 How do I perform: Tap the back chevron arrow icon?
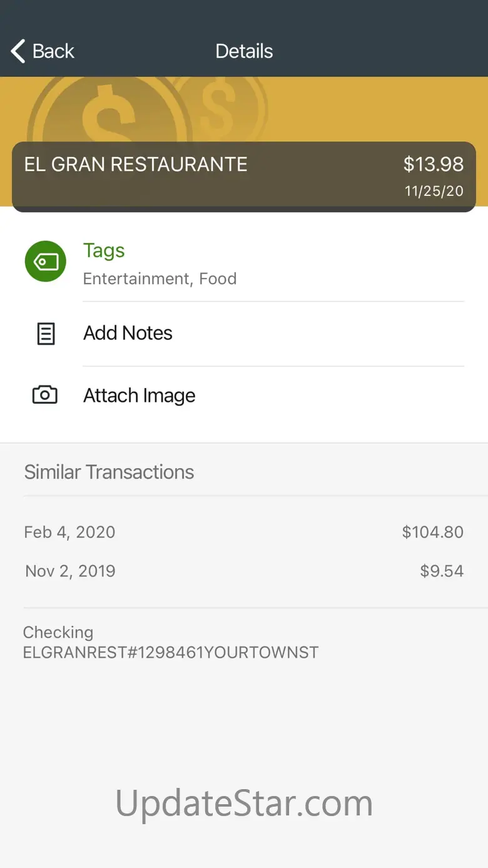click(18, 51)
